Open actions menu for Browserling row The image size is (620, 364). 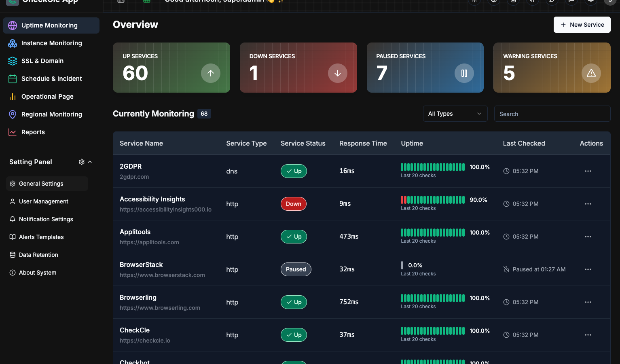pyautogui.click(x=588, y=302)
